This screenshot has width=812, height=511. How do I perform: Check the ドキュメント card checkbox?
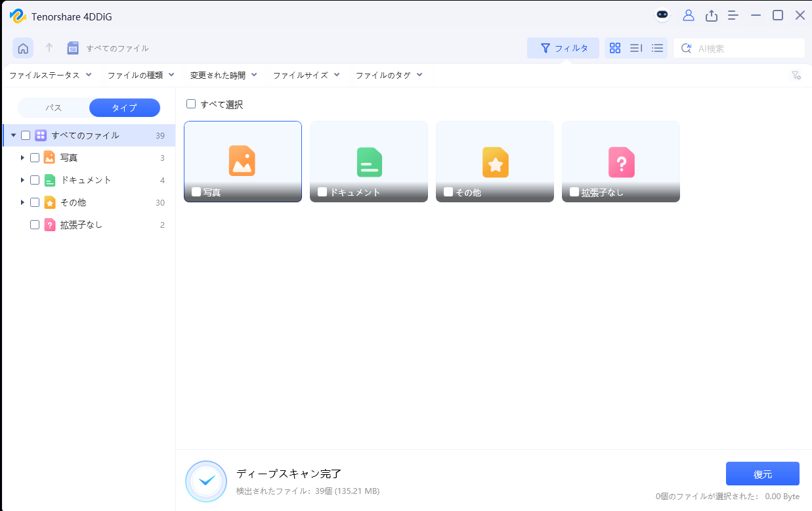[322, 192]
